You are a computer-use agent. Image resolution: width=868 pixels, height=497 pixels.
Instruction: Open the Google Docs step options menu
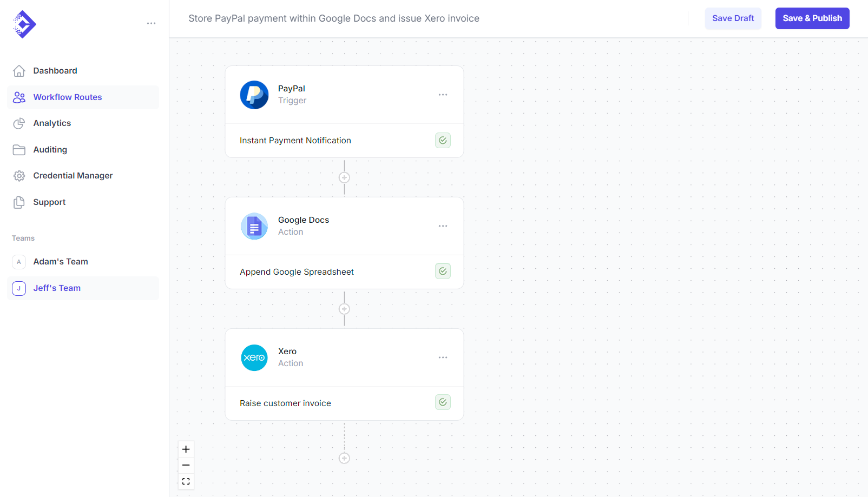click(443, 226)
